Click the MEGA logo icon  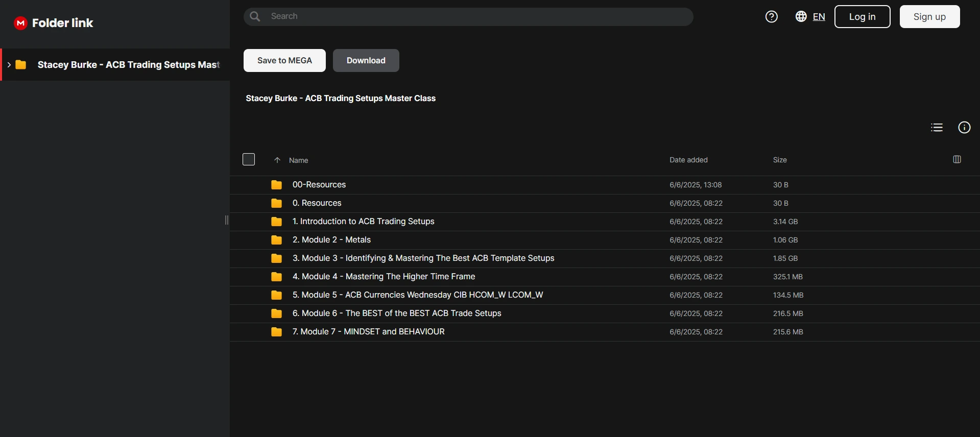[x=20, y=23]
